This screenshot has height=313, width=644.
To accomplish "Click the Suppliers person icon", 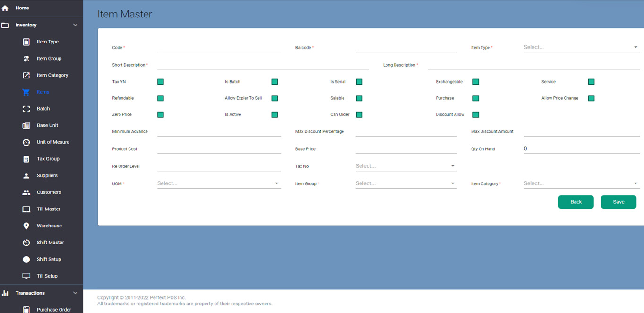I will pyautogui.click(x=26, y=175).
